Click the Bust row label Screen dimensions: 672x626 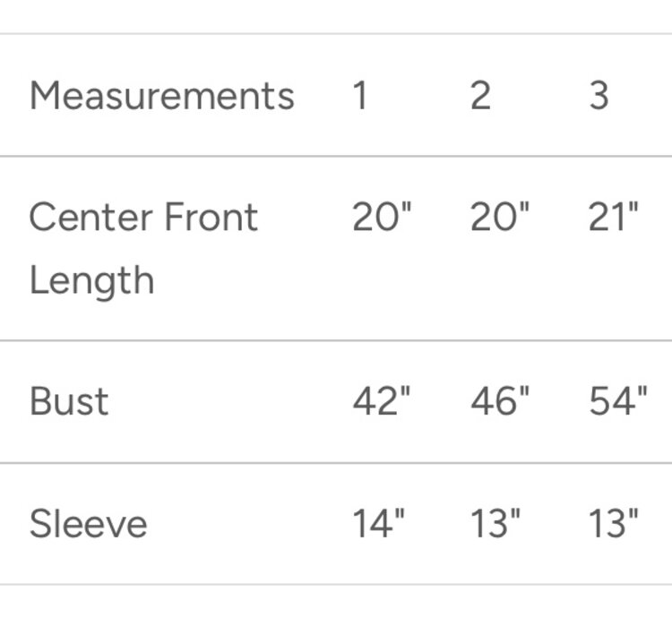coord(69,401)
